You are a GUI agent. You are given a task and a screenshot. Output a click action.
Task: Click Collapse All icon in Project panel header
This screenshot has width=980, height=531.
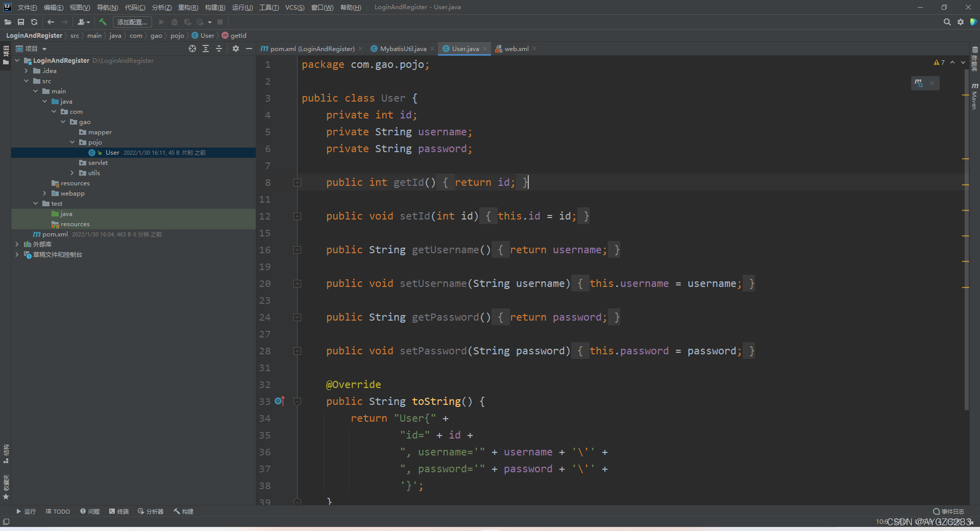(x=219, y=49)
